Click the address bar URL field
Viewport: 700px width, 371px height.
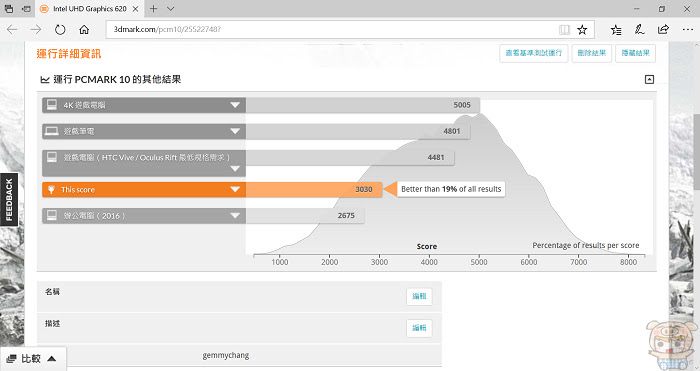(330, 29)
